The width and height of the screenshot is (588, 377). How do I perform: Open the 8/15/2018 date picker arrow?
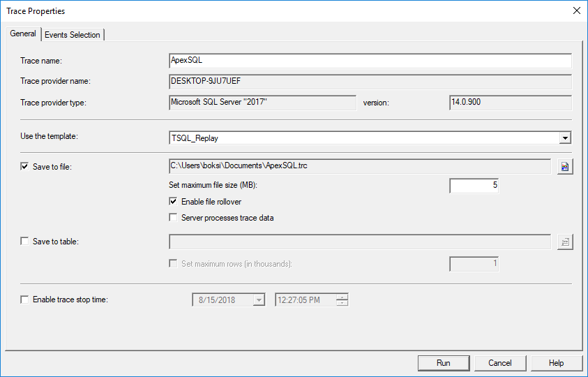click(258, 300)
